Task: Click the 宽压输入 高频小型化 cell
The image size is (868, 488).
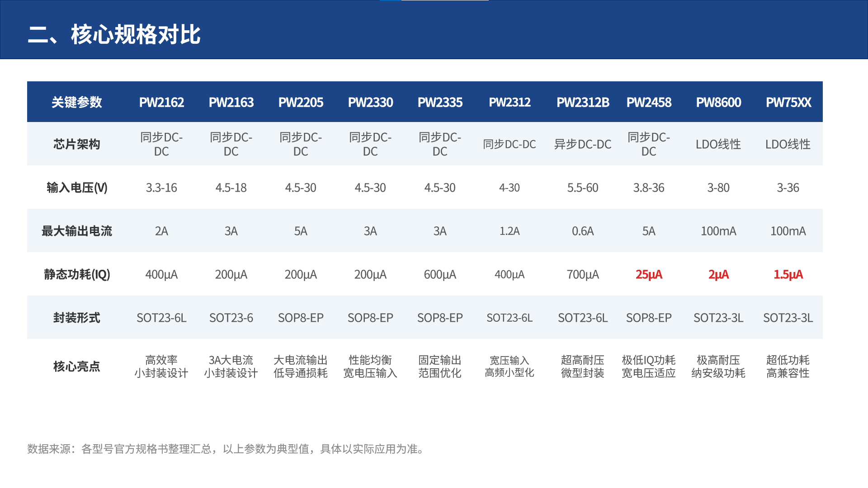Action: tap(509, 366)
